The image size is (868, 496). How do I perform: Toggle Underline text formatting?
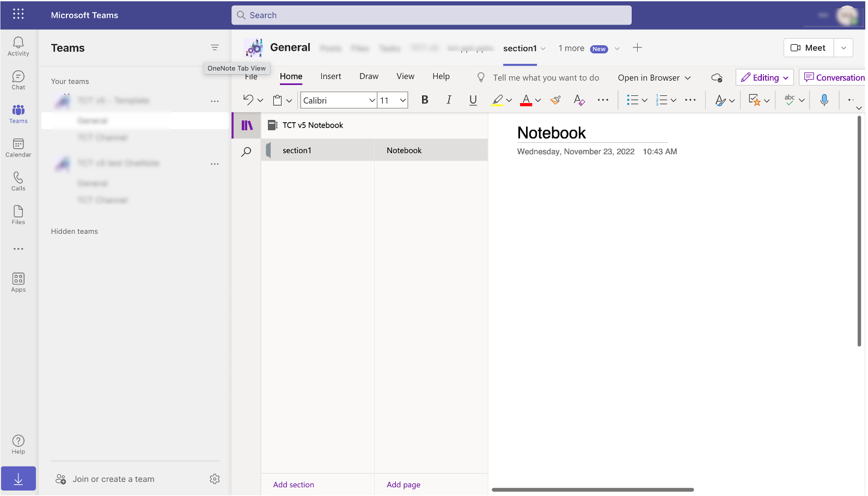[x=473, y=100]
